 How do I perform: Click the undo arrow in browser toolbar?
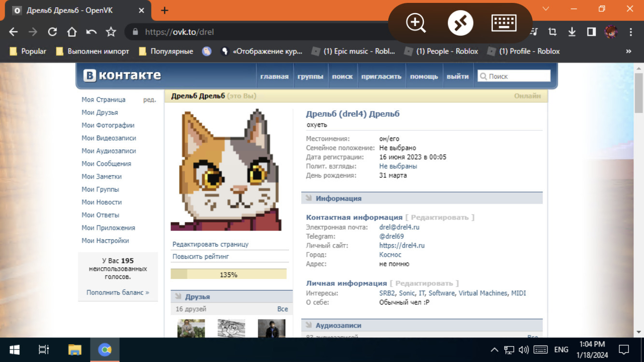[x=91, y=32]
